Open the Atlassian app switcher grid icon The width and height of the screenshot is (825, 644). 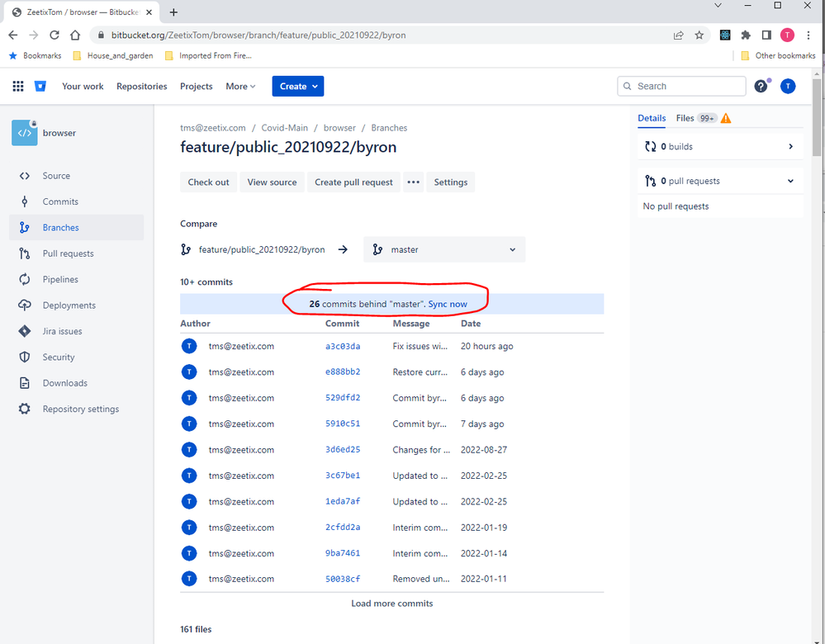coord(18,87)
